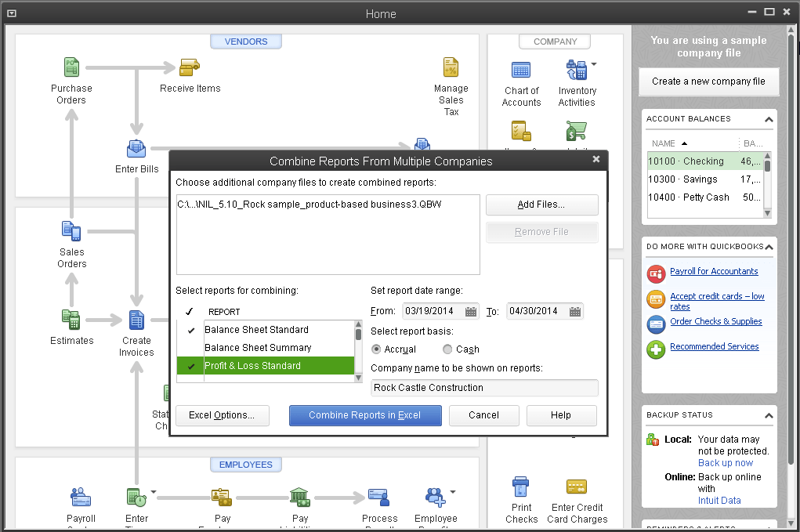Viewport: 800px width, 532px height.
Task: Select the Employees section tab
Action: coord(245,465)
